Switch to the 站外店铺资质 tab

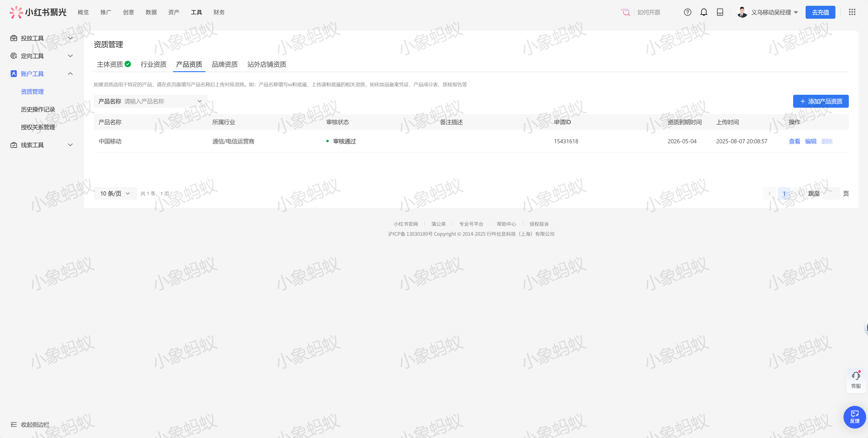pyautogui.click(x=267, y=64)
